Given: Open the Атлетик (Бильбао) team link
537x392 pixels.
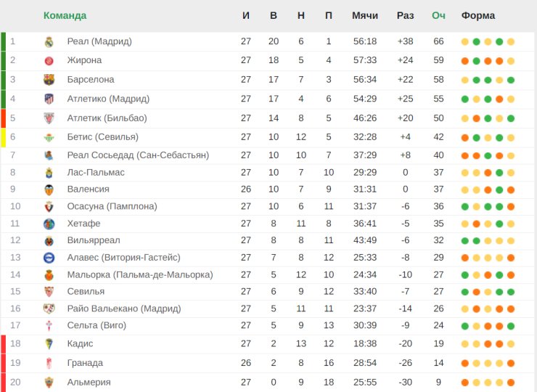Looking at the screenshot, I should click(107, 118).
